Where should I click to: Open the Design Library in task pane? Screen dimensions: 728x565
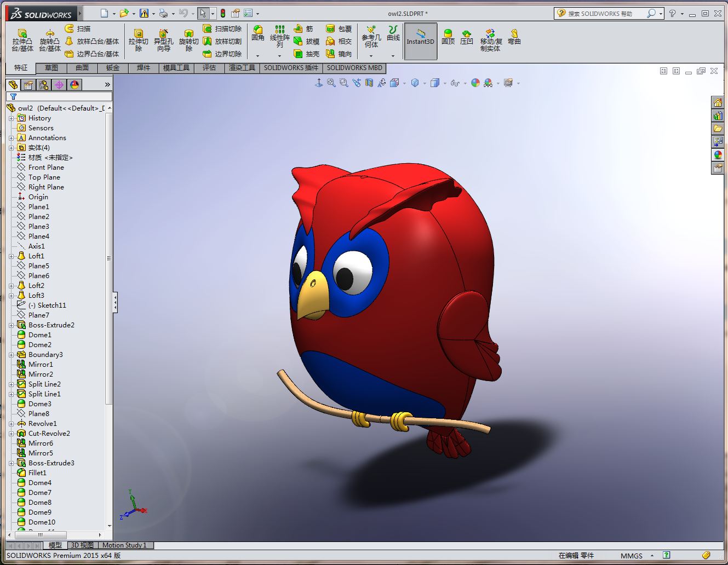[718, 116]
